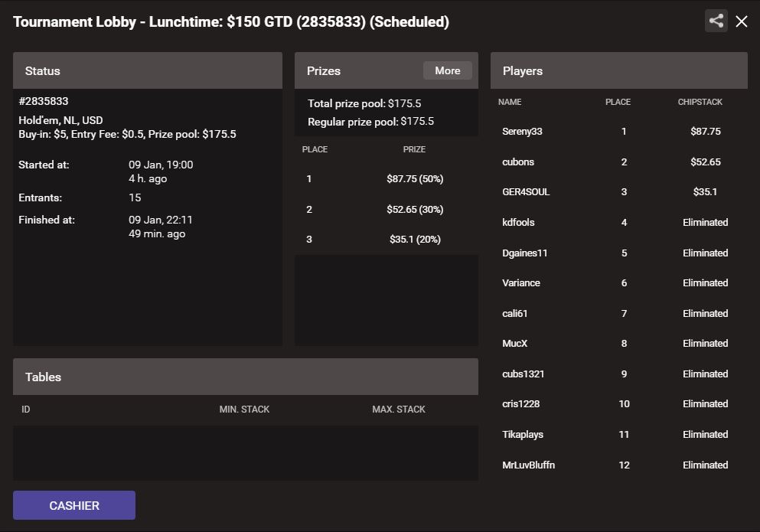Select player MrLuvBluffn in the list

click(x=619, y=465)
